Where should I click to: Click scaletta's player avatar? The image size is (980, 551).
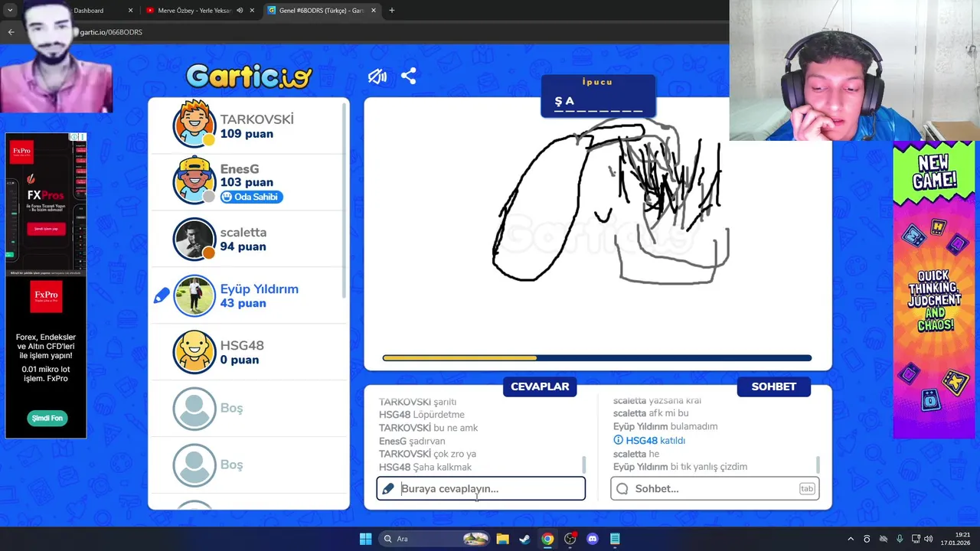point(194,239)
